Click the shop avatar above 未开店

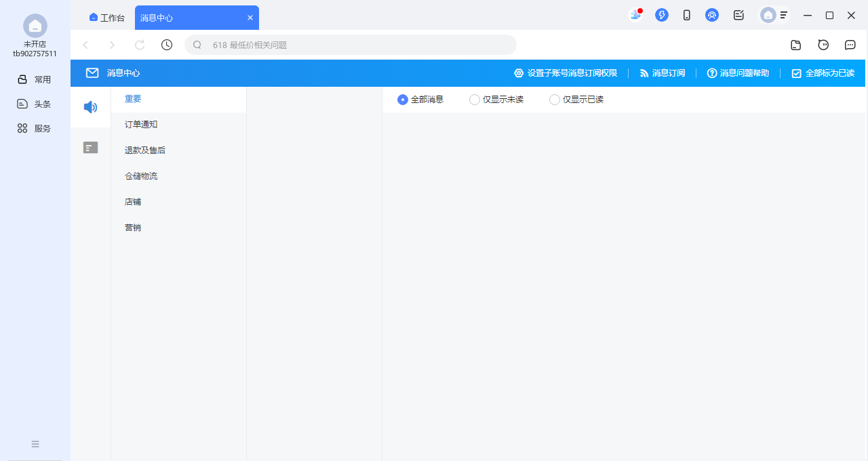[x=35, y=26]
